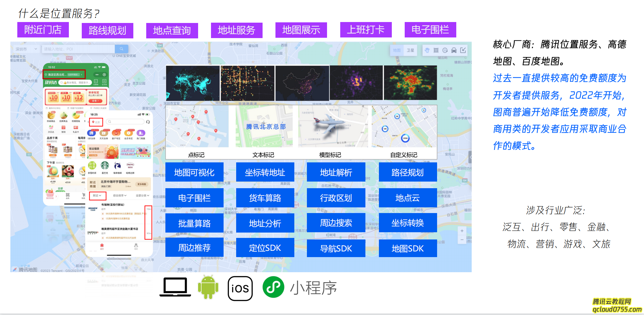The image size is (644, 315).
Task: Tap the 更多商圈 button
Action: (142, 184)
